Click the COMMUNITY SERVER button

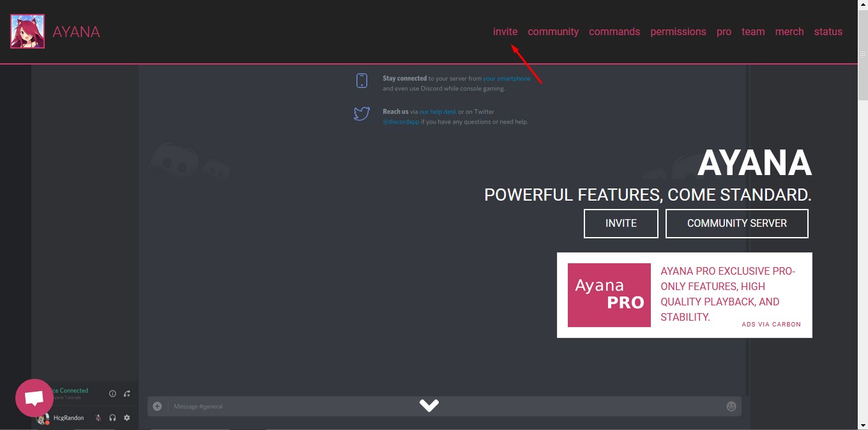(737, 224)
